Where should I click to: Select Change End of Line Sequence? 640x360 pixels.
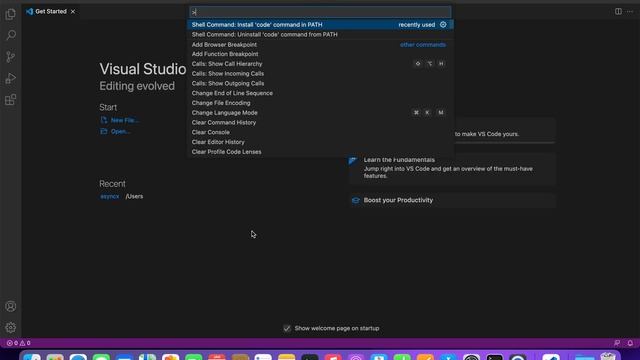[320, 93]
